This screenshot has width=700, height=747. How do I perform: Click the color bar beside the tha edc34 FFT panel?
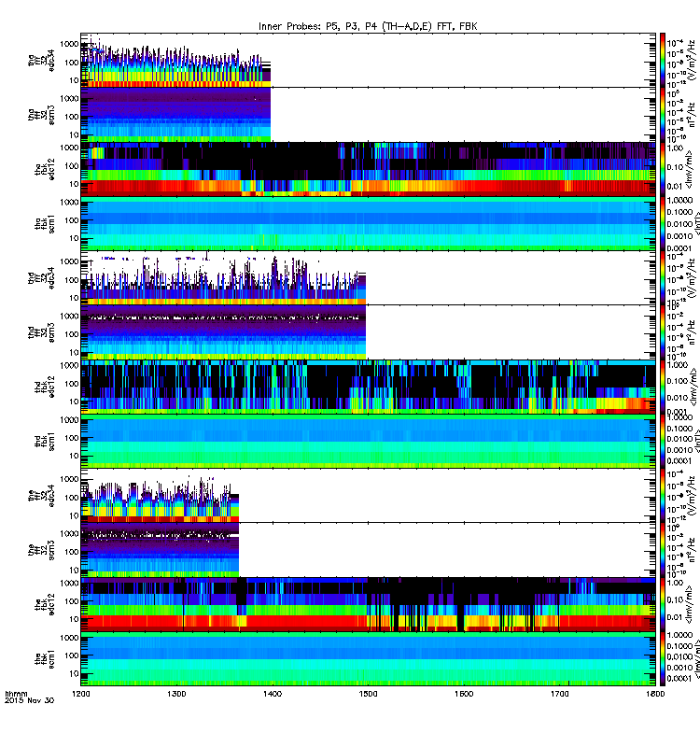pyautogui.click(x=663, y=60)
